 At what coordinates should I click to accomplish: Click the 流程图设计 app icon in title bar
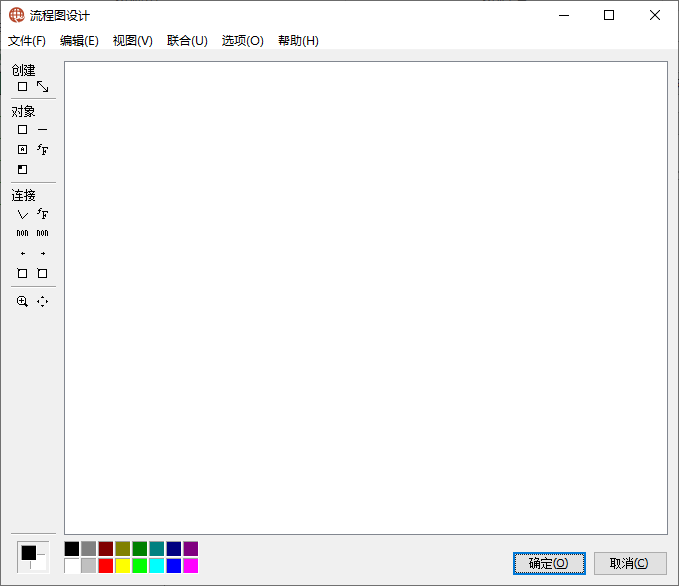(17, 15)
